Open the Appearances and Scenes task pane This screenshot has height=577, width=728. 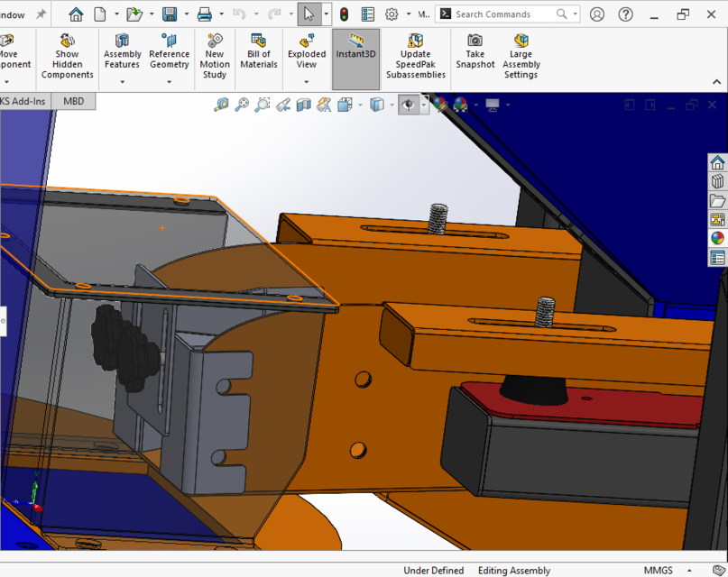(716, 238)
